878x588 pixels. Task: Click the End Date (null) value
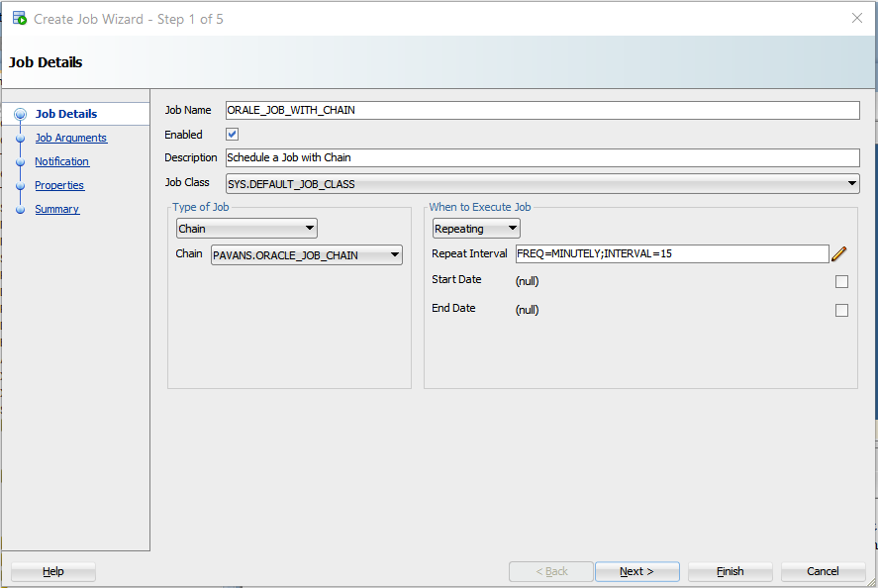527,310
